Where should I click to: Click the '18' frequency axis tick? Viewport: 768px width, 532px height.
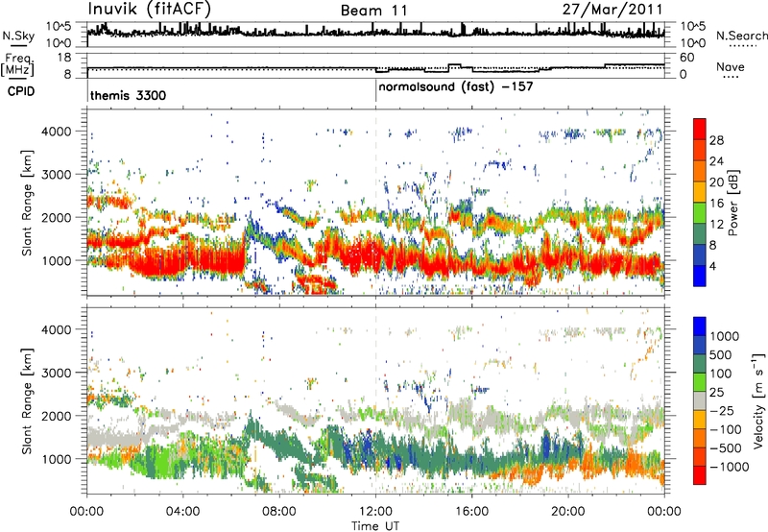(x=64, y=58)
